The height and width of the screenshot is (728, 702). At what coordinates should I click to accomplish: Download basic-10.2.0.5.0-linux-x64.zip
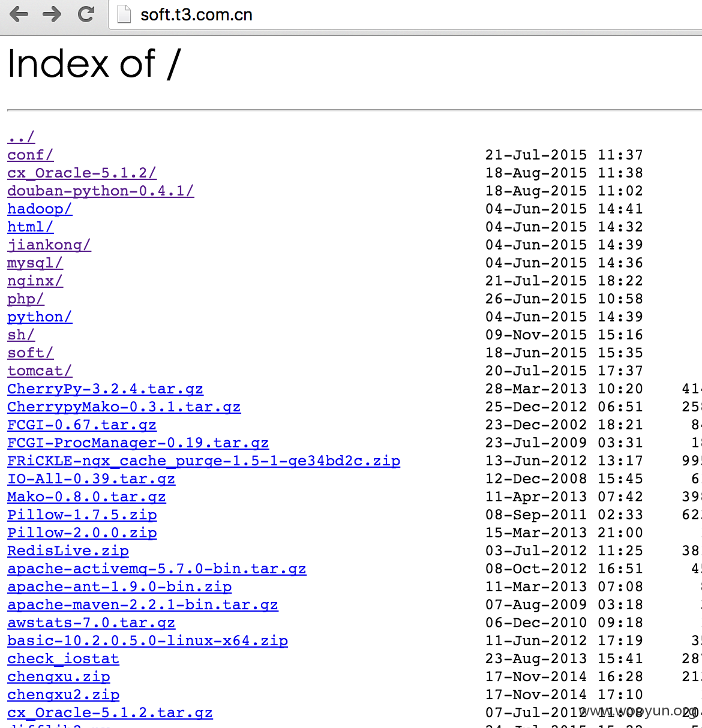pos(148,640)
